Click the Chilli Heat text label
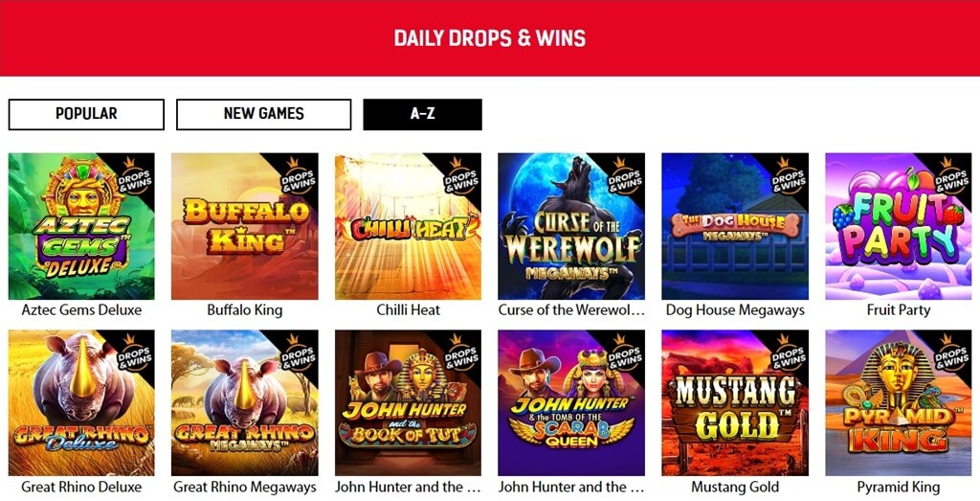Screen dimensions: 980x501 [408, 309]
